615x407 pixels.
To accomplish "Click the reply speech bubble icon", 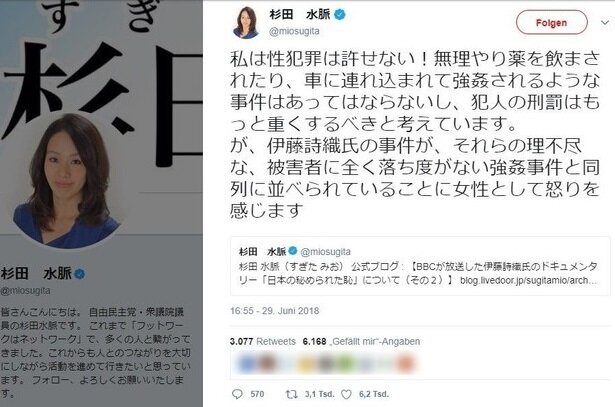I will click(237, 394).
